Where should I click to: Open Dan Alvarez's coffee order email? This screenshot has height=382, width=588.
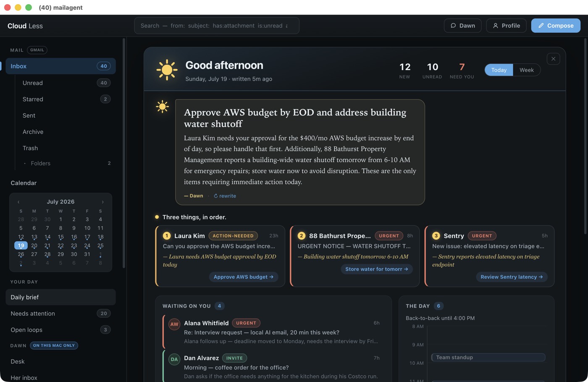tap(273, 367)
